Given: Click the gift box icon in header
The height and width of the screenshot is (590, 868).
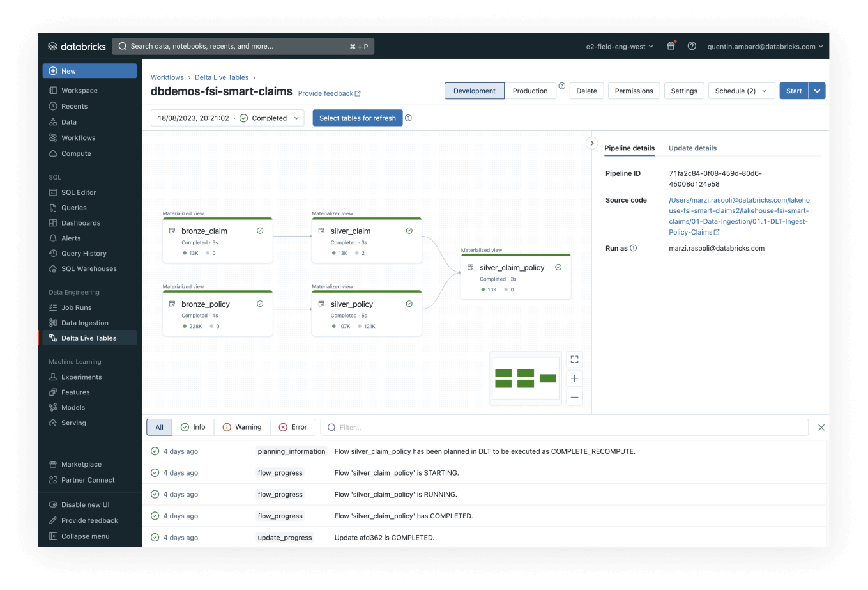Looking at the screenshot, I should coord(671,46).
